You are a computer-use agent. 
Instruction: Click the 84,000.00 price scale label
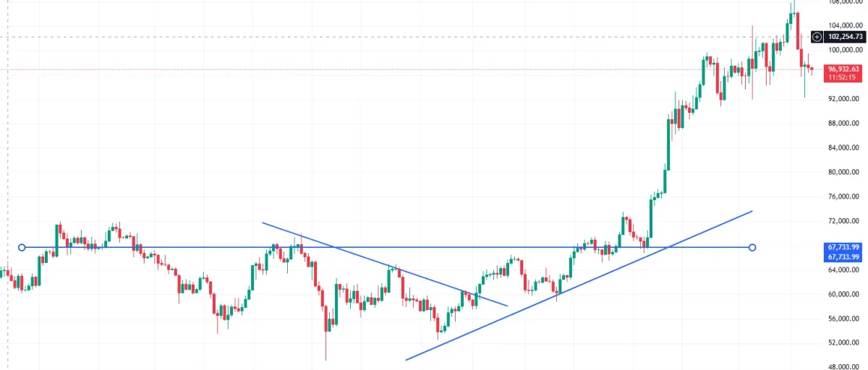tap(845, 148)
